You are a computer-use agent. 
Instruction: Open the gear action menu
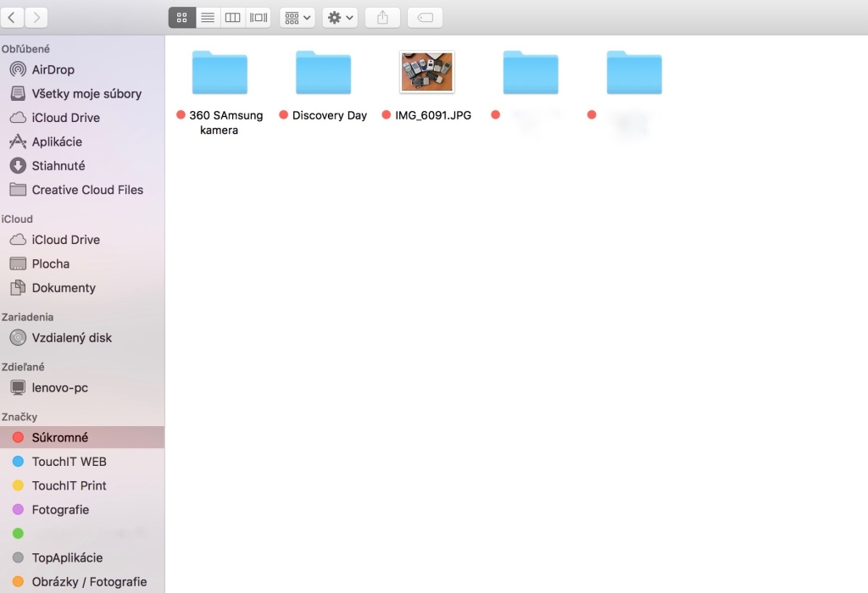pyautogui.click(x=339, y=17)
